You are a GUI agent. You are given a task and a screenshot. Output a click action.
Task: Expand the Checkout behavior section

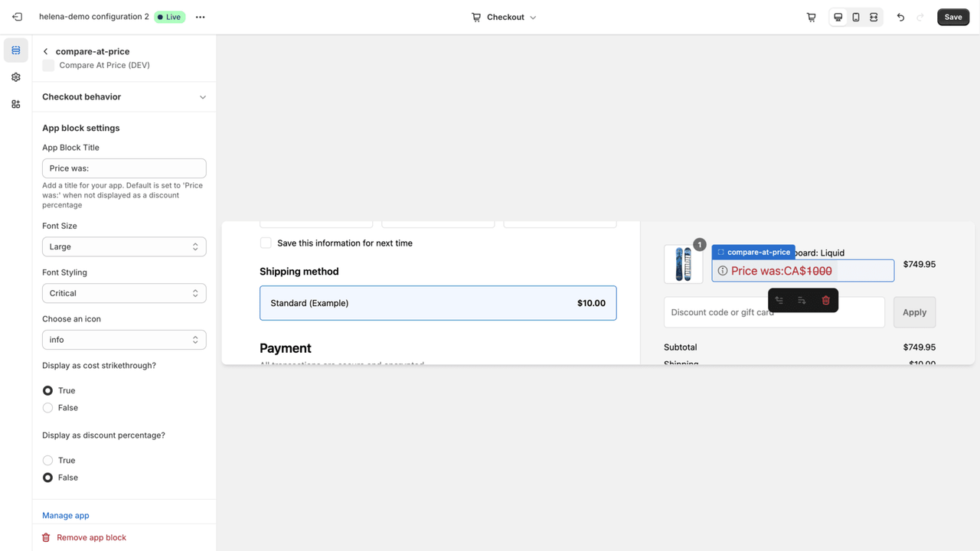coord(124,97)
